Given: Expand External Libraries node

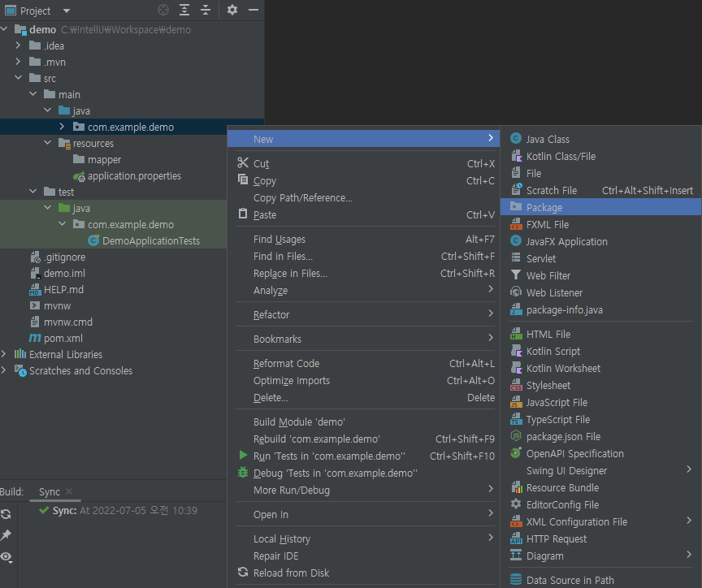Looking at the screenshot, I should pos(3,354).
